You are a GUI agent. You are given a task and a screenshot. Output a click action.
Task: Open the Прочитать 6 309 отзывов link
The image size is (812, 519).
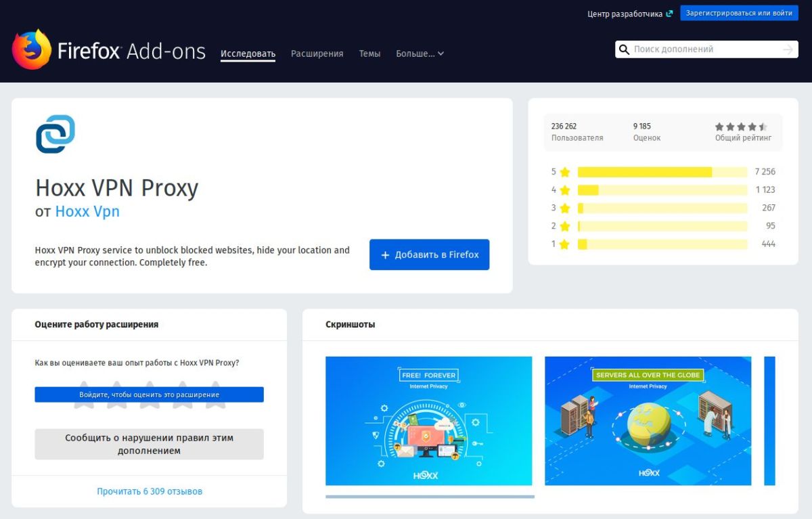coord(149,491)
